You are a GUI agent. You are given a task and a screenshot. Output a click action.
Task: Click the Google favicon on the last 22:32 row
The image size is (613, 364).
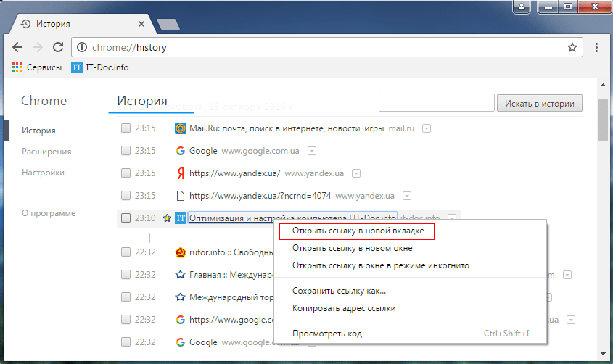(x=180, y=342)
